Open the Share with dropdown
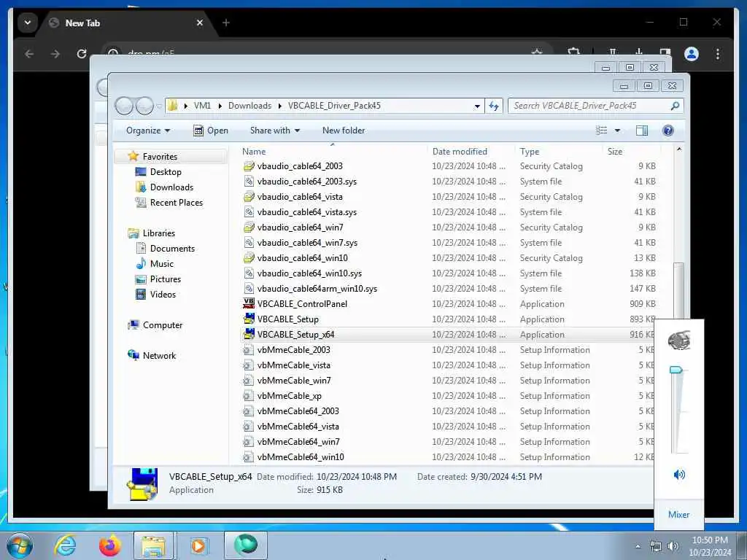The height and width of the screenshot is (560, 747). pos(275,131)
